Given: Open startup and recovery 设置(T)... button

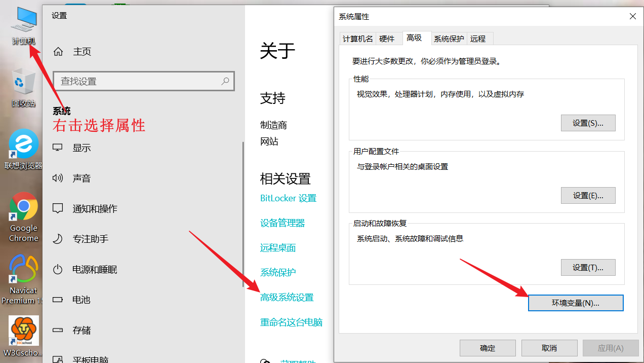Looking at the screenshot, I should coord(588,267).
